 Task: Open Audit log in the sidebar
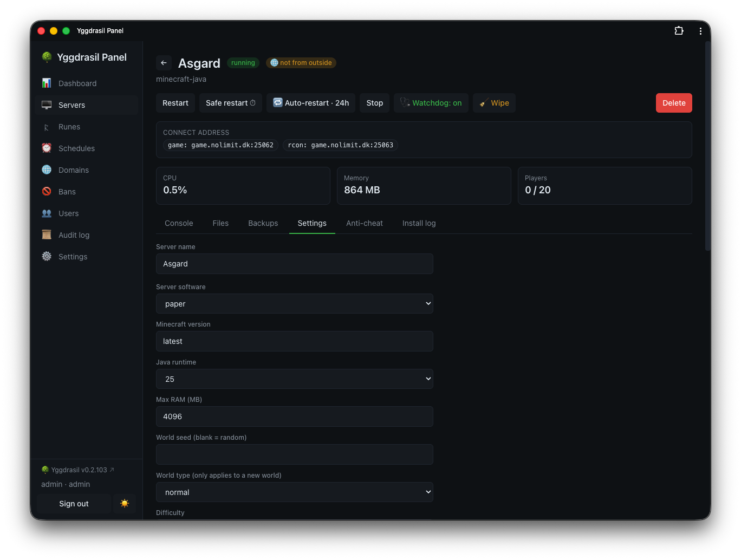tap(87, 235)
